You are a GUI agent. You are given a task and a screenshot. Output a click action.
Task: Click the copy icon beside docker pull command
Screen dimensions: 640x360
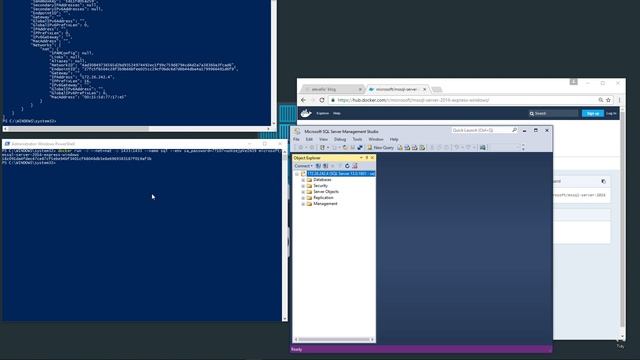(603, 181)
